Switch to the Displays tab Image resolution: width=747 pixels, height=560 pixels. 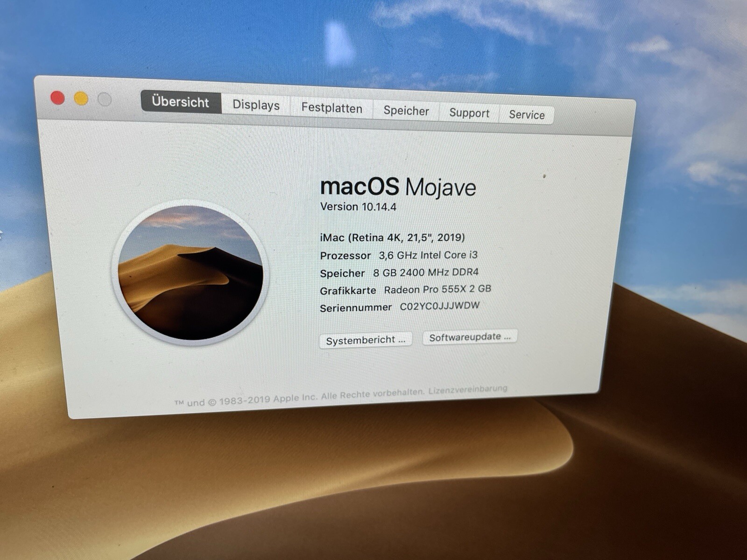click(x=256, y=105)
